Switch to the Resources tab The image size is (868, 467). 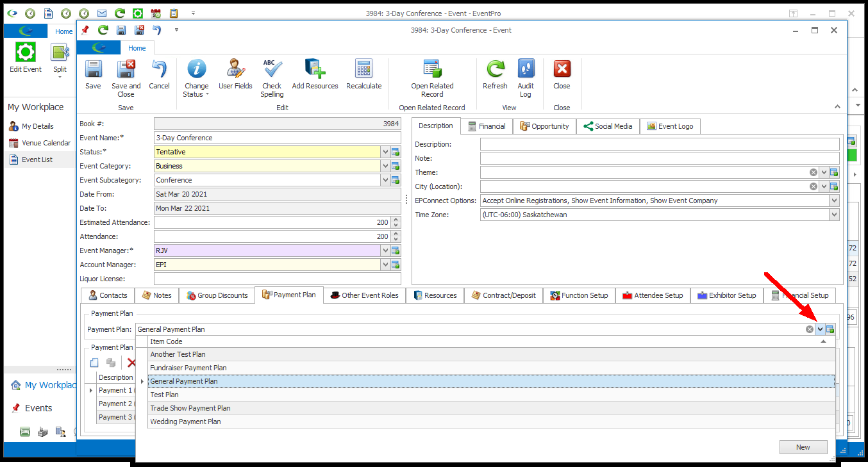(435, 295)
